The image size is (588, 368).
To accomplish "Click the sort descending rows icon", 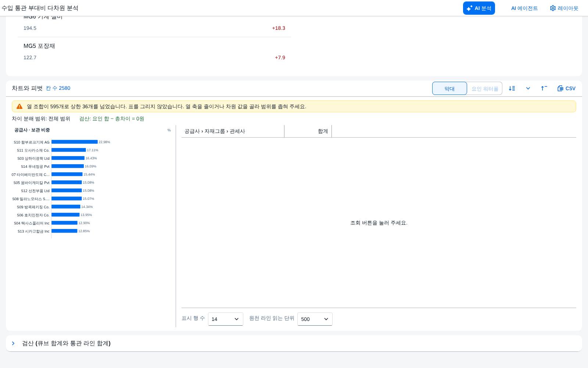I will click(512, 88).
